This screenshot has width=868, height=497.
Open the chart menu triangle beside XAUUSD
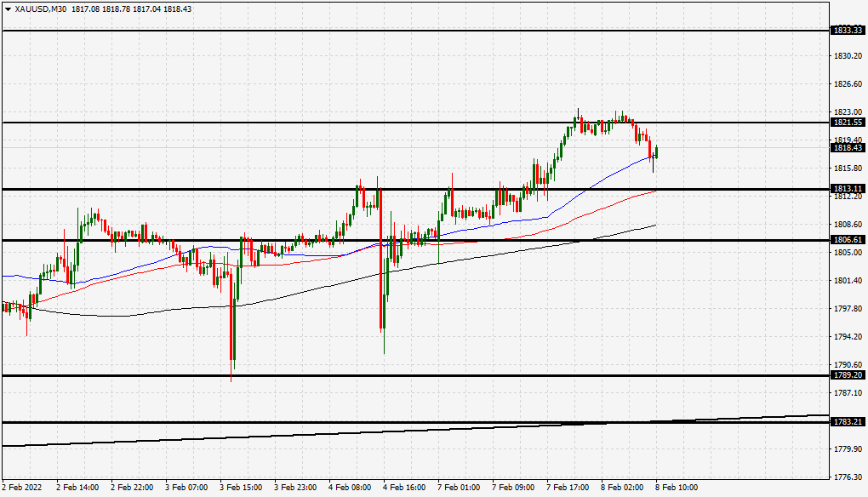8,9
